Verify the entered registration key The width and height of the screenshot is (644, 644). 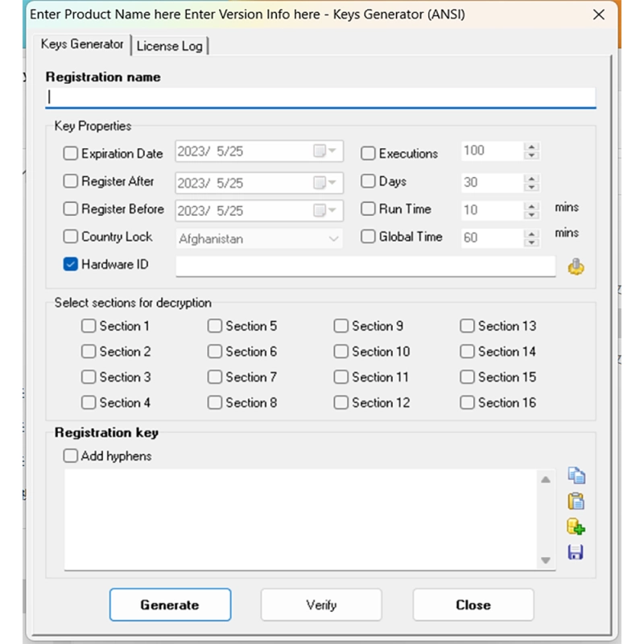pyautogui.click(x=320, y=605)
